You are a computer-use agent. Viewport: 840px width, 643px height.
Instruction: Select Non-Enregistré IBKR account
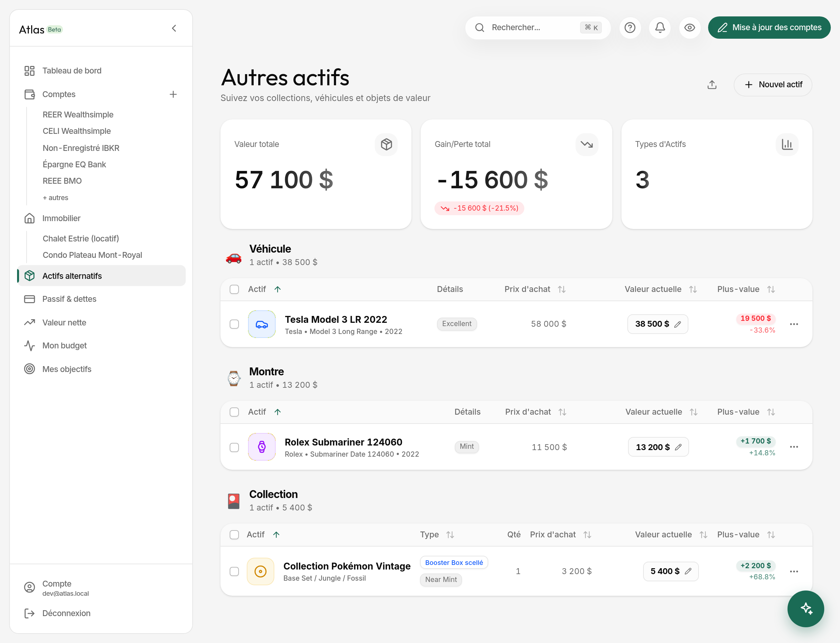pyautogui.click(x=81, y=148)
